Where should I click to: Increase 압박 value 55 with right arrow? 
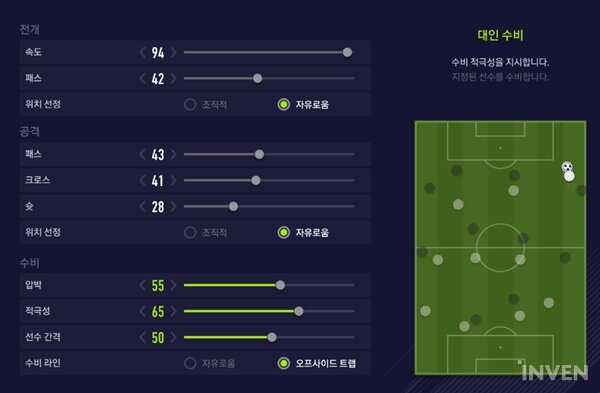click(x=173, y=285)
